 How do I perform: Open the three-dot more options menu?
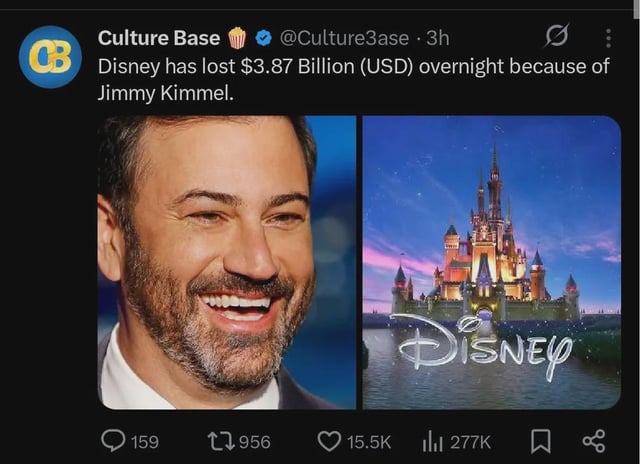pyautogui.click(x=608, y=38)
